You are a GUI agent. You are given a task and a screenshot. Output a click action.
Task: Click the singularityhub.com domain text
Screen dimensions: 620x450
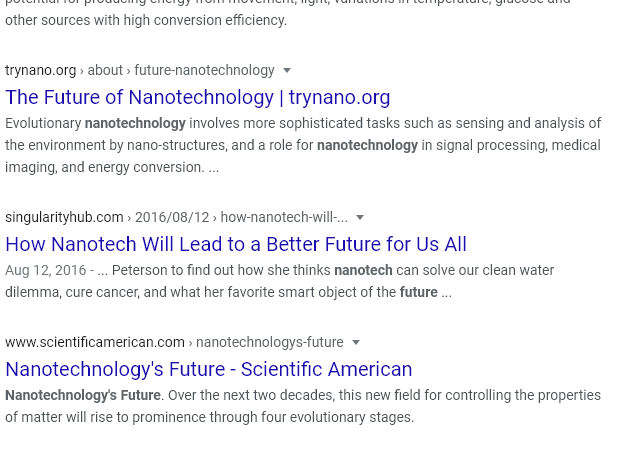coord(64,217)
